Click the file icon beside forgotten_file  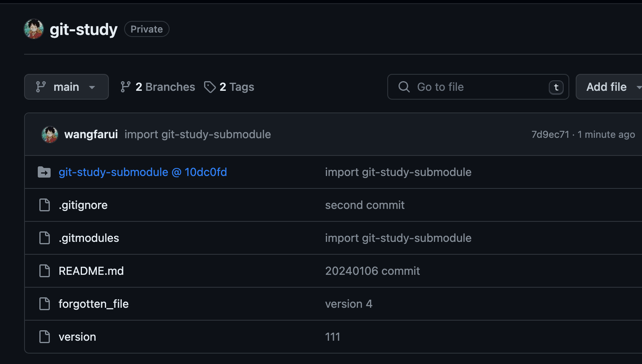click(x=45, y=304)
